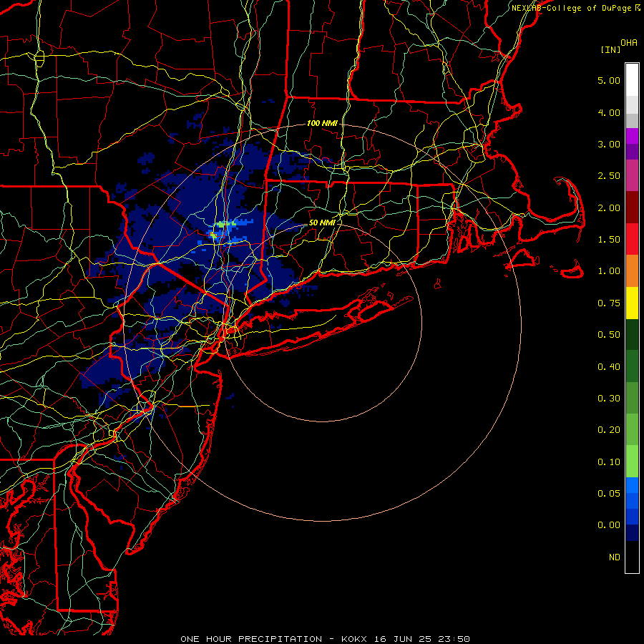Pick the pink swatch in the color scale
The height and width of the screenshot is (644, 644).
point(632,175)
